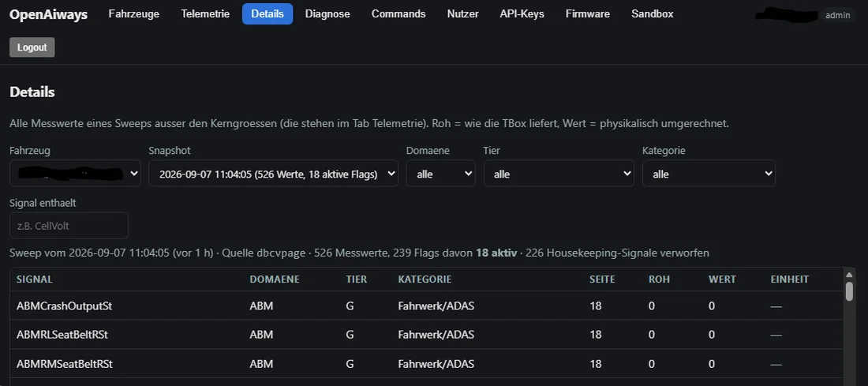Go to the Commands tab
Viewport: 868px width, 386px height.
(x=398, y=14)
